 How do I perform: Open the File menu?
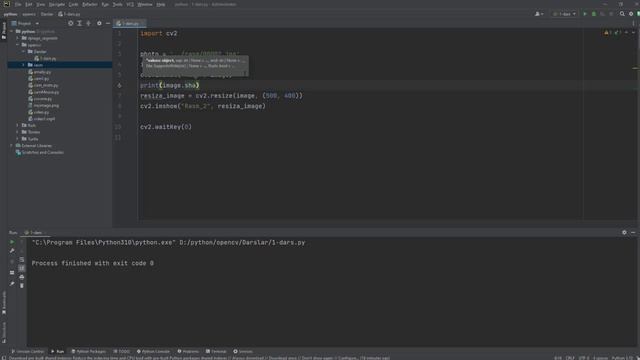18,4
